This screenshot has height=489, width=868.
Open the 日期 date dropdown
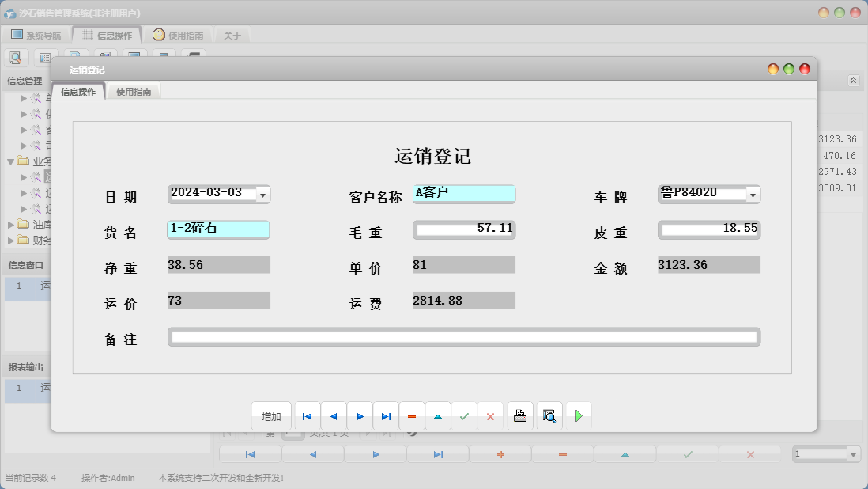pyautogui.click(x=261, y=194)
